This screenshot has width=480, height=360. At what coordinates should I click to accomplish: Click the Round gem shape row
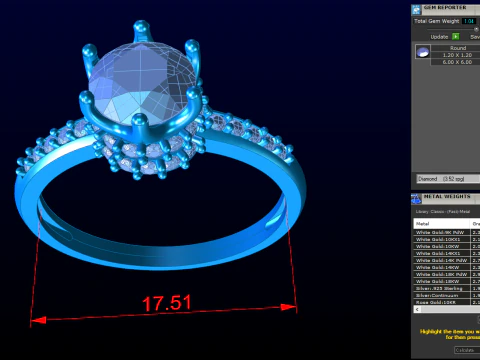[456, 48]
